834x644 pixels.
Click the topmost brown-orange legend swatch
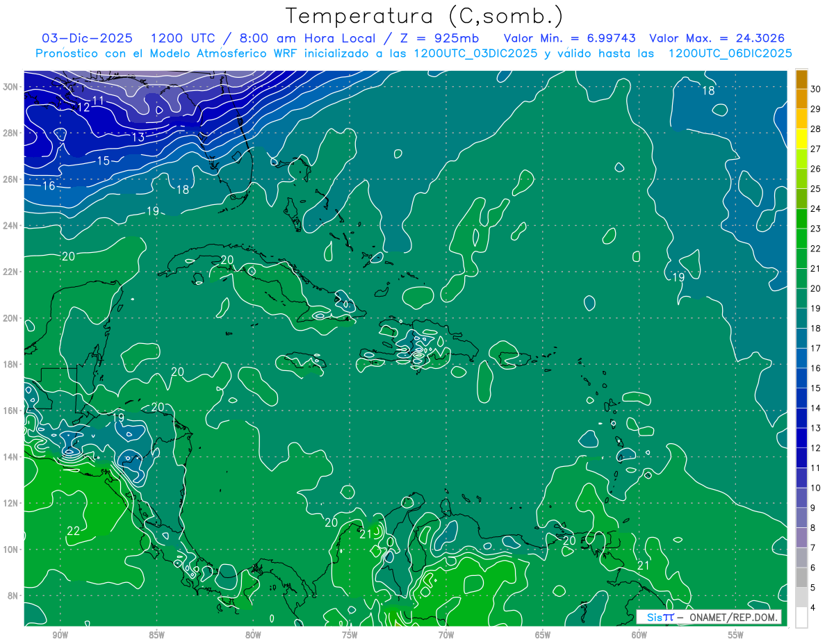pos(801,79)
